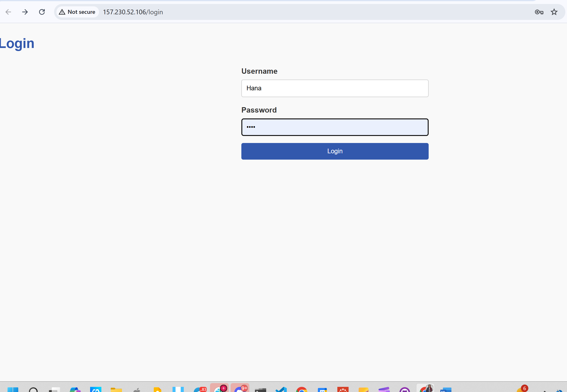Bookmark this page using the star icon

click(x=554, y=12)
